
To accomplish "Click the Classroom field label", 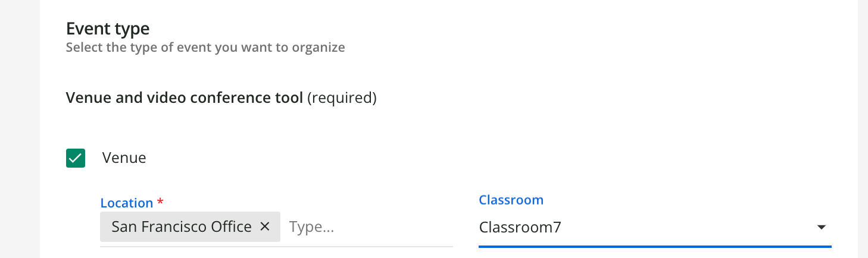I will click(511, 200).
